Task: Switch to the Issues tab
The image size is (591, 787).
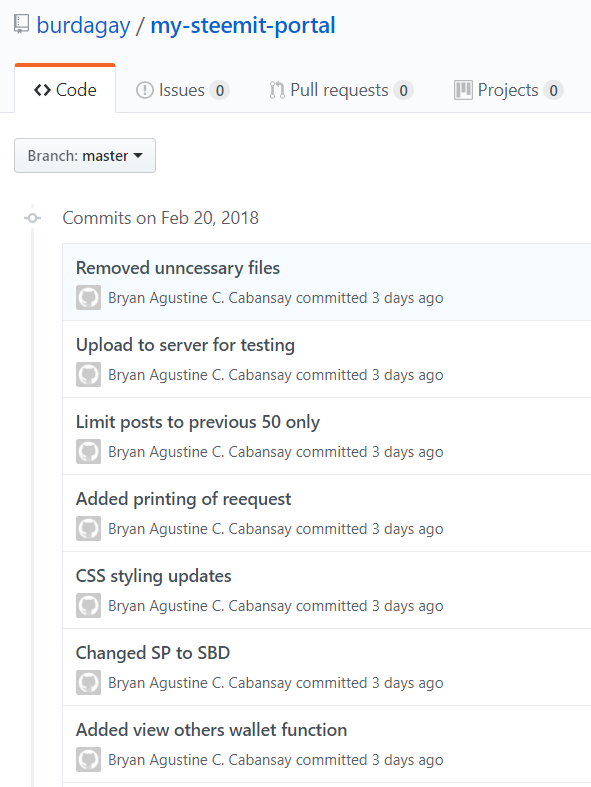Action: coord(183,90)
